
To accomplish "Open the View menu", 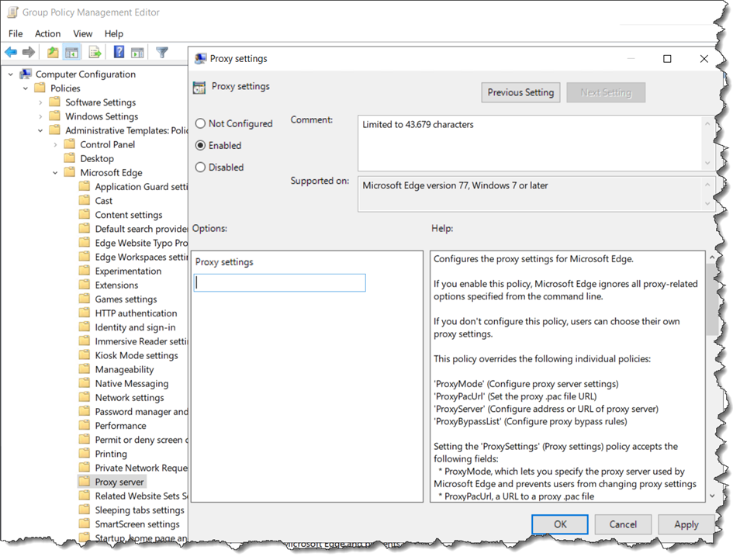I will (x=82, y=33).
